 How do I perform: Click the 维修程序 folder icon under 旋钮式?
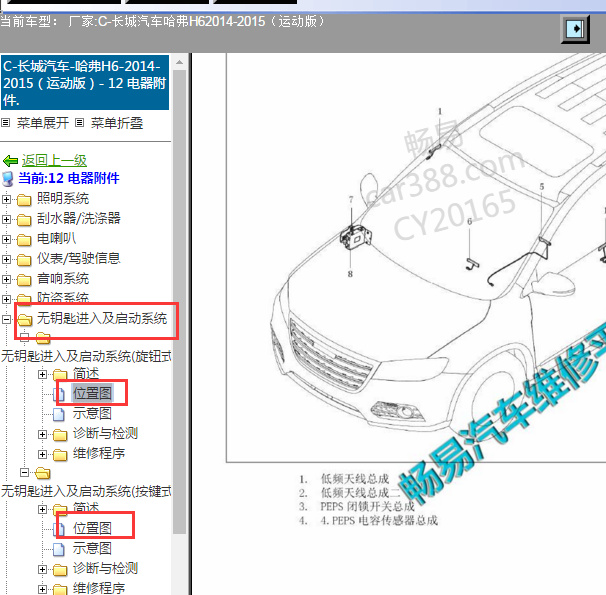pyautogui.click(x=60, y=455)
